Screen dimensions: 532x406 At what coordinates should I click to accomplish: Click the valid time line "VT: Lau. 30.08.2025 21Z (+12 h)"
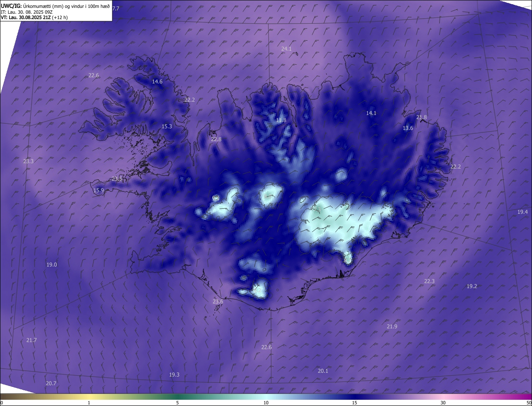(x=34, y=17)
